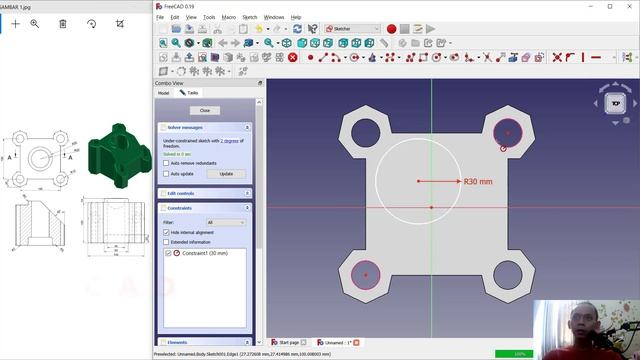Select the Create rectangle tool
This screenshot has width=640, height=360.
coord(423,58)
